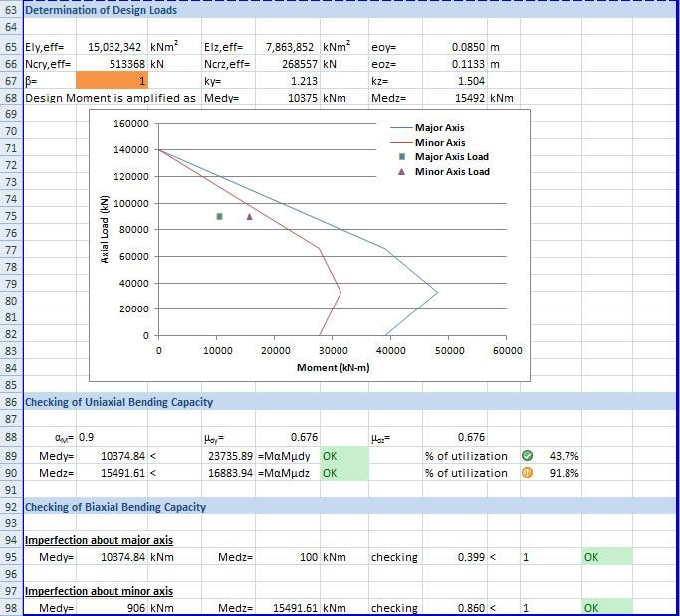The width and height of the screenshot is (680, 616).
Task: Select utilization value 43.7%
Action: coord(564,456)
